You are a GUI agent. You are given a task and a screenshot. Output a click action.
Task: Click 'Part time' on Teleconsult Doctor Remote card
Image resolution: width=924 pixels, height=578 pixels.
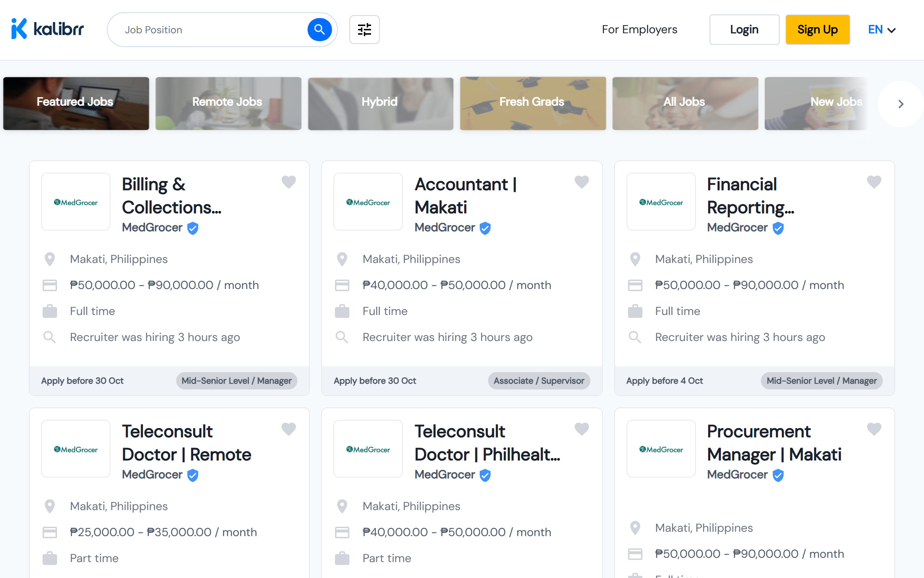pos(94,558)
